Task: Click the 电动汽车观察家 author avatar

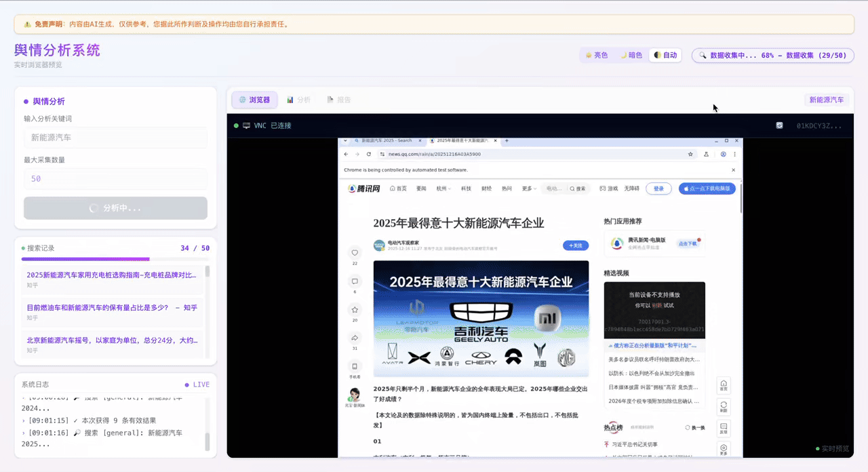Action: [x=379, y=245]
